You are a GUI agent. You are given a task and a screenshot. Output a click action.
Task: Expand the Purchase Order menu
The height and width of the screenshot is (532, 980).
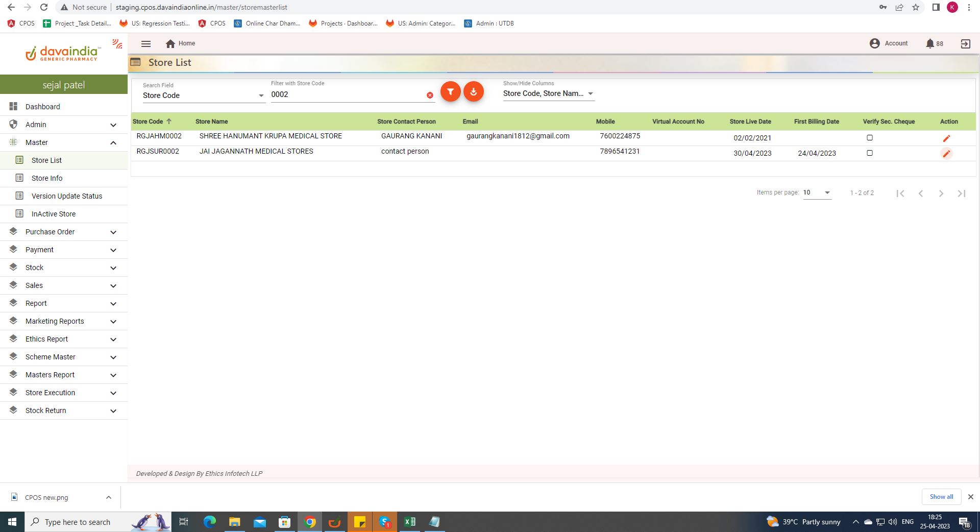[64, 232]
